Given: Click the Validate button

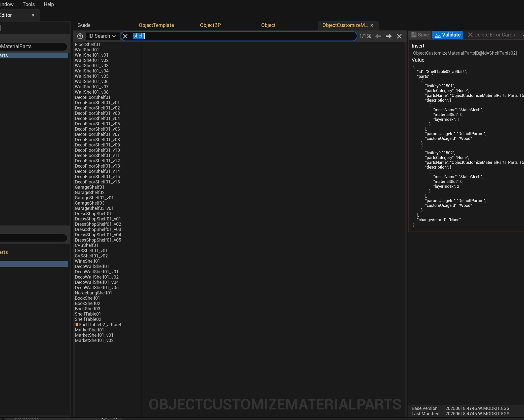Looking at the screenshot, I should click(448, 35).
